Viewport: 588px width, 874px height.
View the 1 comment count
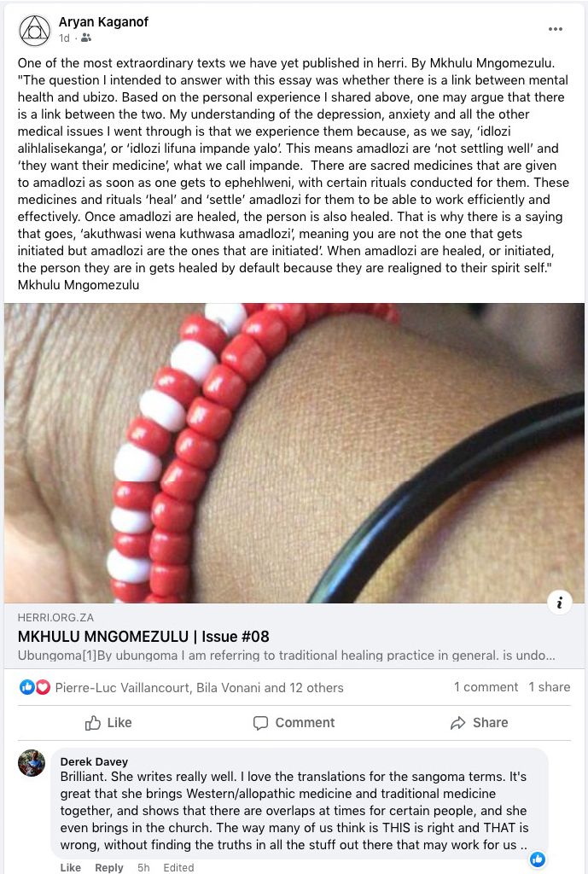tap(486, 687)
